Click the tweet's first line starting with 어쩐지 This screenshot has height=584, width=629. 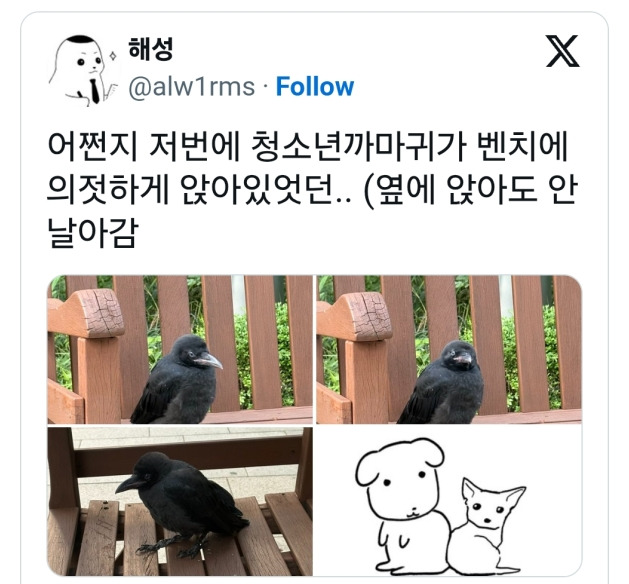click(x=308, y=146)
